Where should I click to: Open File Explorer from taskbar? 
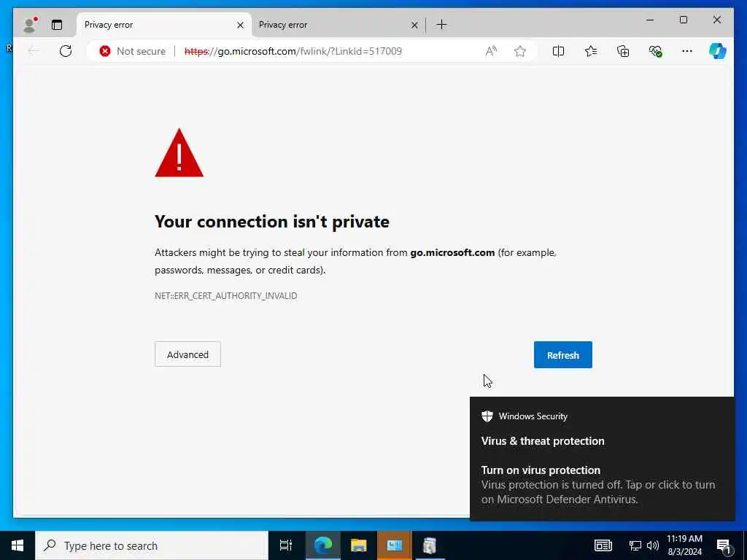click(x=359, y=545)
